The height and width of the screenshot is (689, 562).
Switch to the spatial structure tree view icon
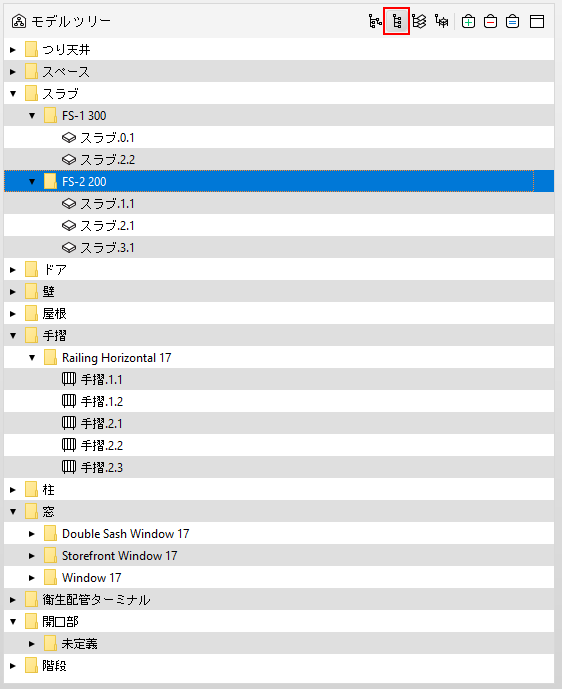[375, 21]
